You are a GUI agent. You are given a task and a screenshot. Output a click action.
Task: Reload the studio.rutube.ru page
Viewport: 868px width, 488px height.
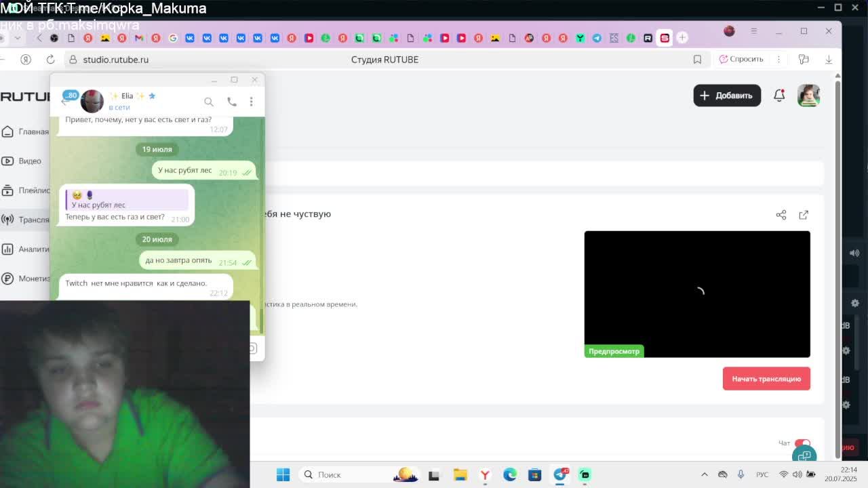(x=50, y=60)
